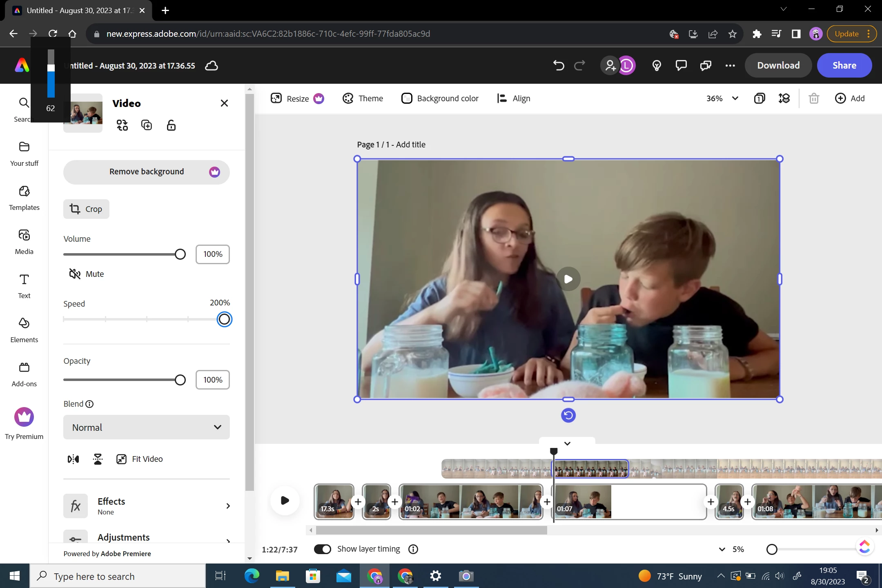Expand the Effects section

[x=146, y=506]
